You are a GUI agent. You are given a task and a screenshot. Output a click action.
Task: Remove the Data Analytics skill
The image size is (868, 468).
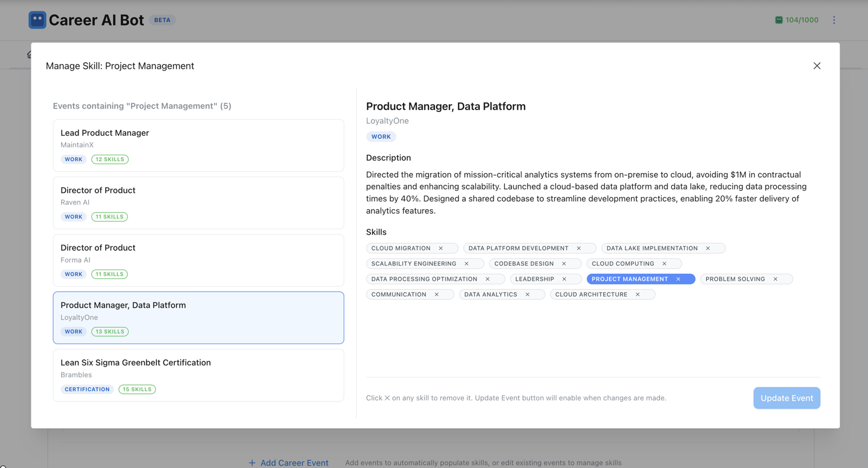coord(528,294)
